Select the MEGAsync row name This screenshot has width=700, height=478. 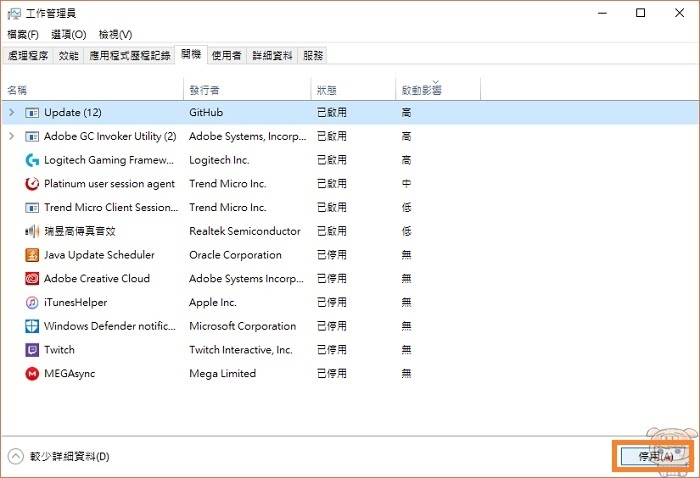pyautogui.click(x=70, y=374)
